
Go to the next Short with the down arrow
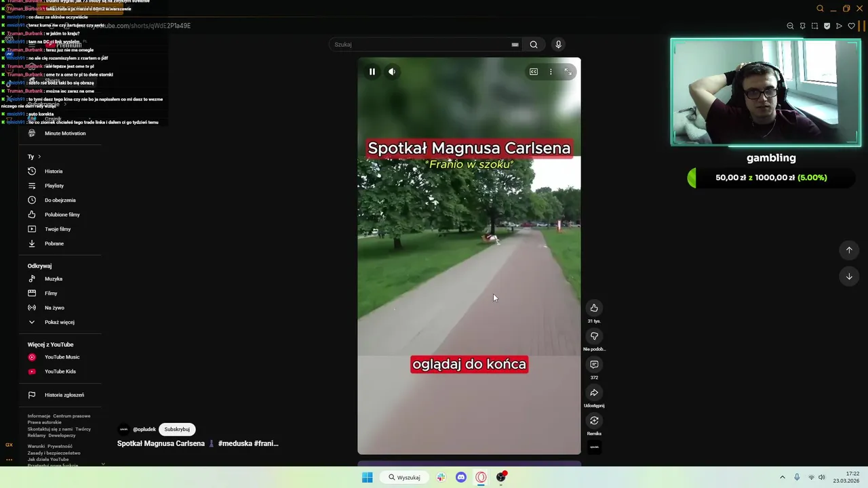pos(849,277)
